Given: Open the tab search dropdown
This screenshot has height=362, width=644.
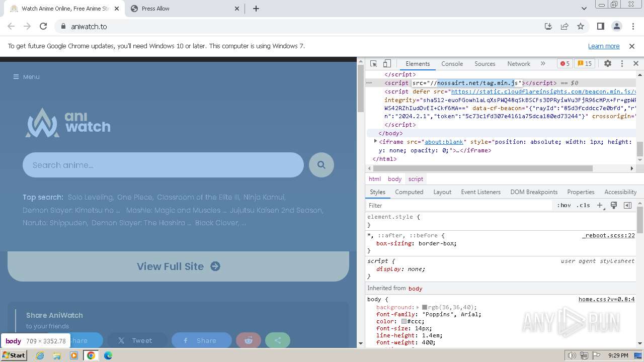Looking at the screenshot, I should (x=584, y=9).
